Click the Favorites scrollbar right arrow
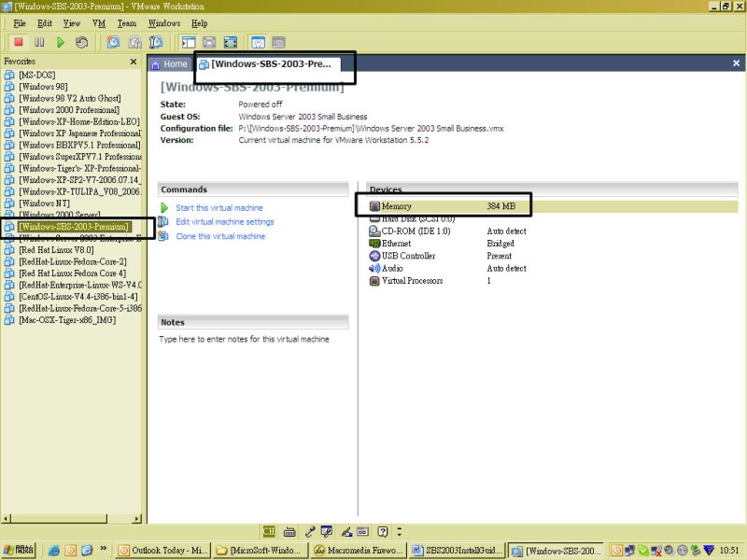747x560 pixels. 137,519
